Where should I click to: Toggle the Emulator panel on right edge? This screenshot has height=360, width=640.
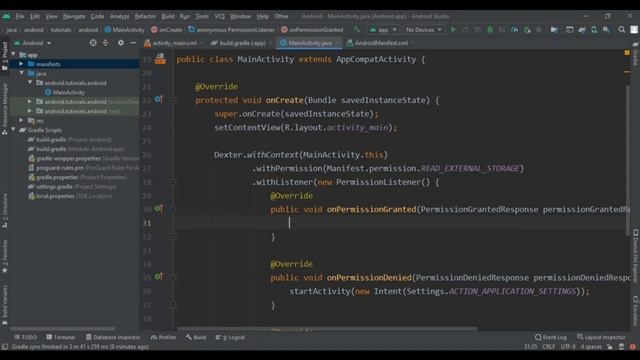pyautogui.click(x=636, y=310)
